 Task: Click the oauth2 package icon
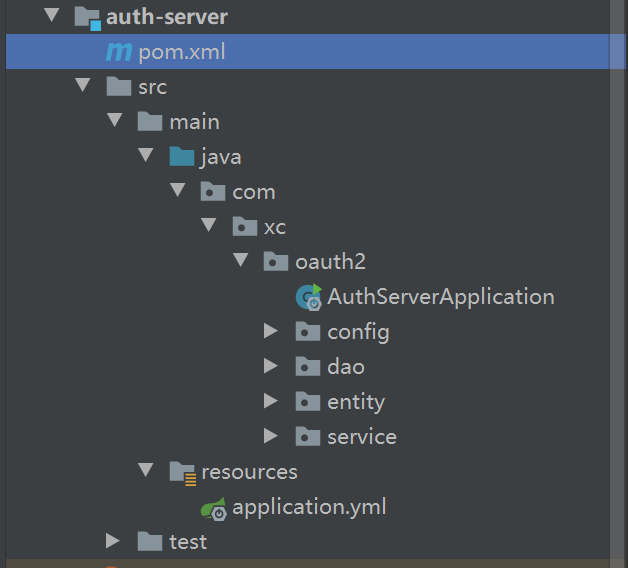(x=276, y=262)
